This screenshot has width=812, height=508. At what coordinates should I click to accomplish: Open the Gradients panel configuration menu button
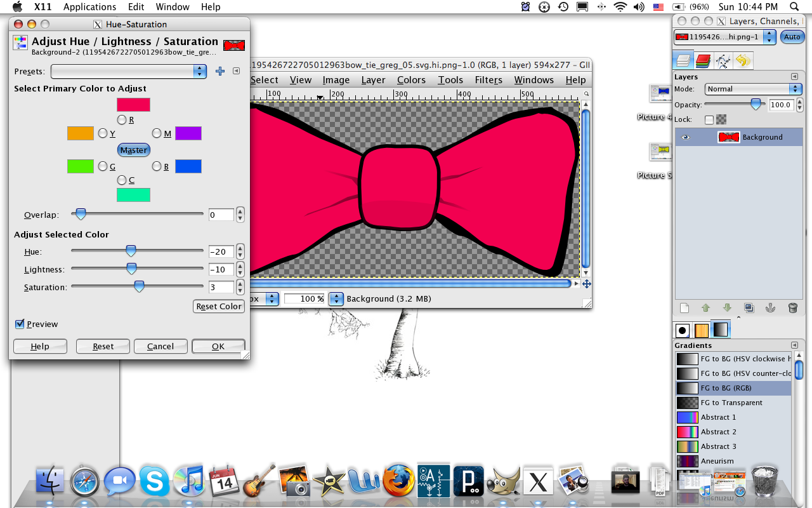click(x=794, y=345)
